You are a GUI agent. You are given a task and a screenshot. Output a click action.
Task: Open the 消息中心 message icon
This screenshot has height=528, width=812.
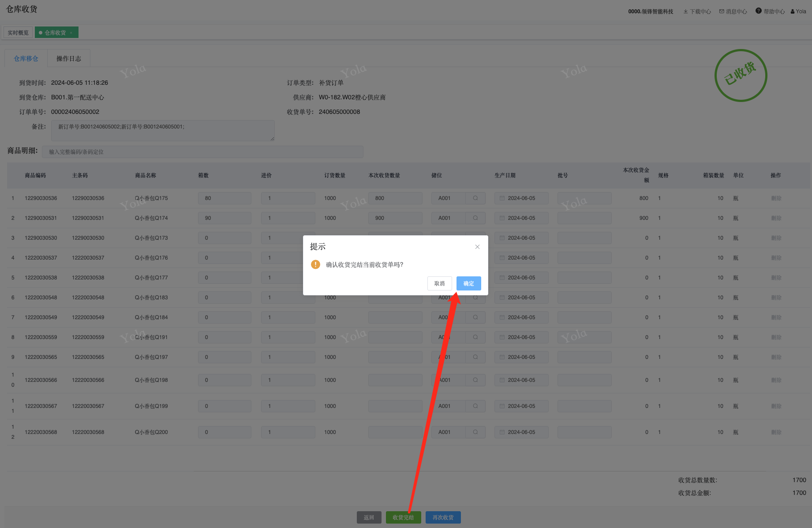pos(722,11)
